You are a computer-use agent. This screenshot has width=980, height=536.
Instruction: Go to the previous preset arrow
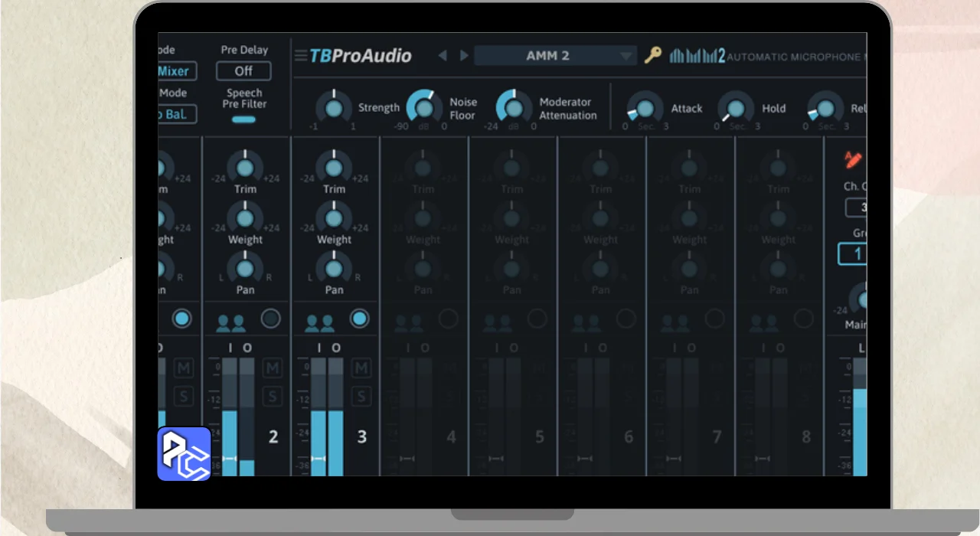click(x=443, y=56)
